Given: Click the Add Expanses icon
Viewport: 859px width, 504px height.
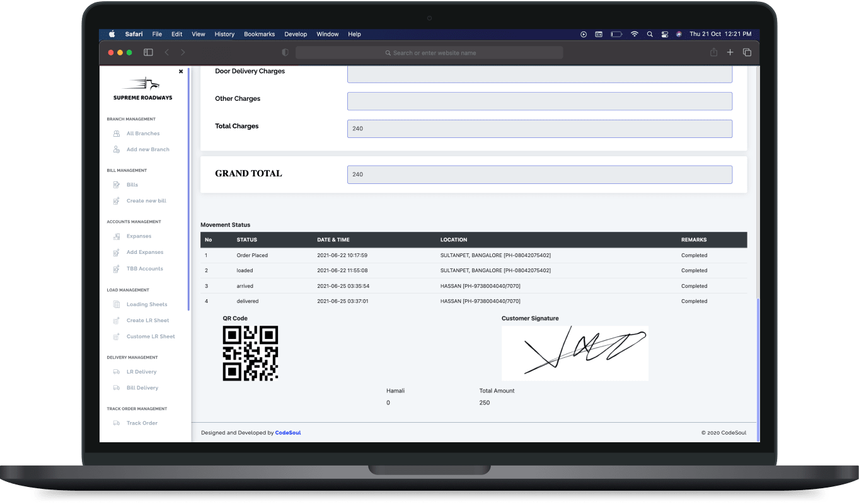Looking at the screenshot, I should 117,252.
